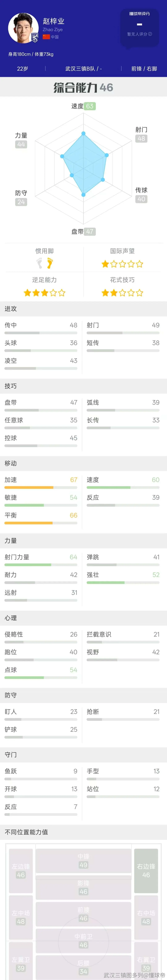Click the China flag icon
Viewport: 167px width, 980px height.
[46, 37]
